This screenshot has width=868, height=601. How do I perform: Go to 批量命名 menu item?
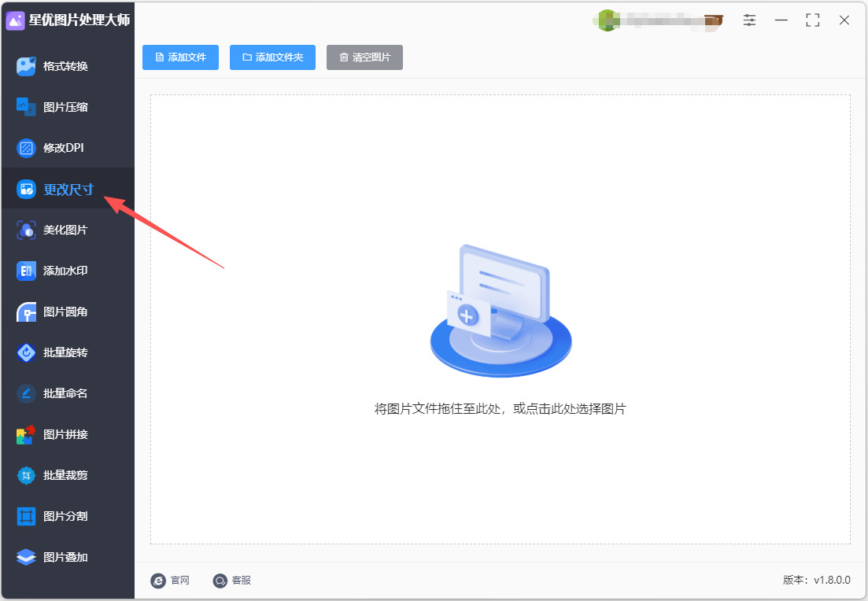point(68,393)
